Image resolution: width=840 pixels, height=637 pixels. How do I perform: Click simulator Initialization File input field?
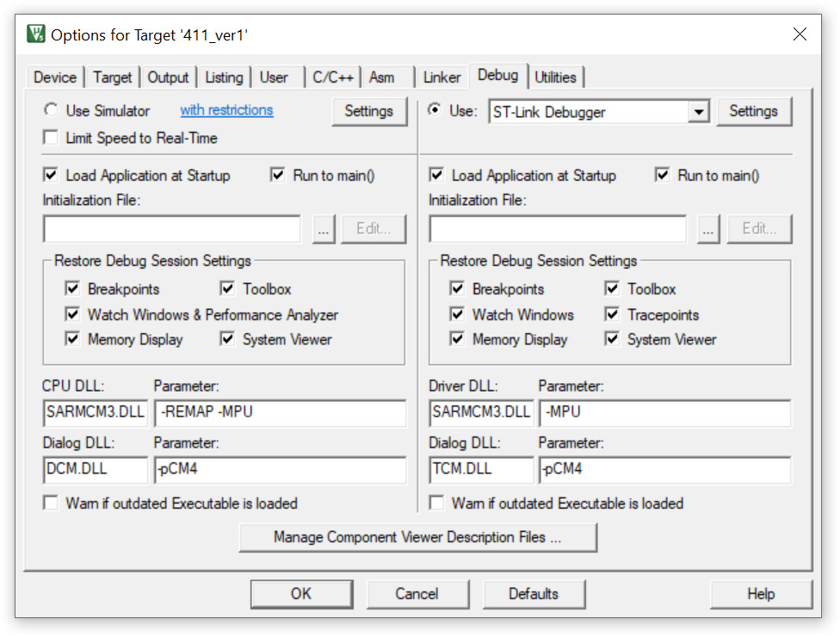pos(172,229)
